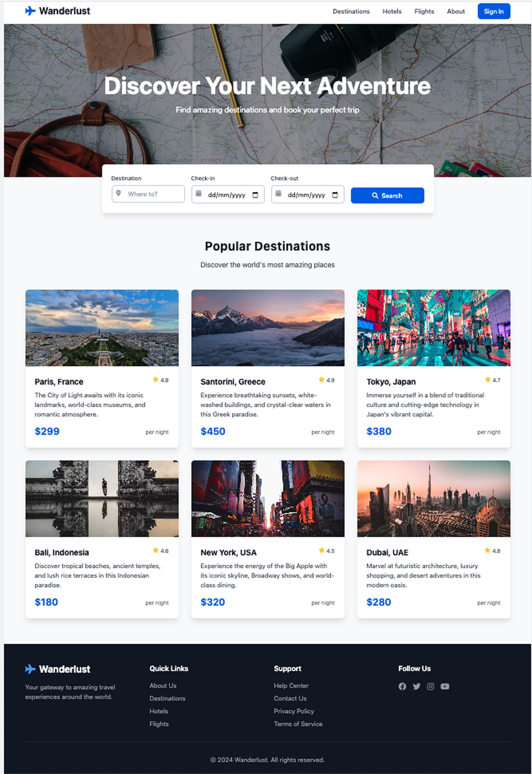The height and width of the screenshot is (774, 532).
Task: Click the Check-out date field
Action: coord(306,195)
